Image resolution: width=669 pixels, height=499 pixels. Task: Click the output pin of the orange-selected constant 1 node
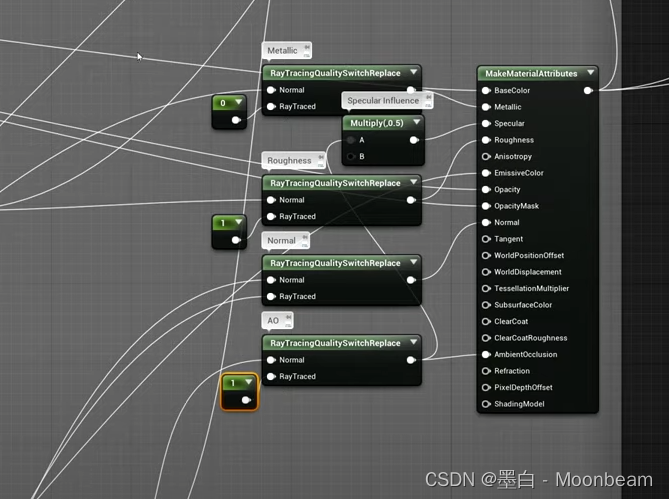click(x=246, y=400)
